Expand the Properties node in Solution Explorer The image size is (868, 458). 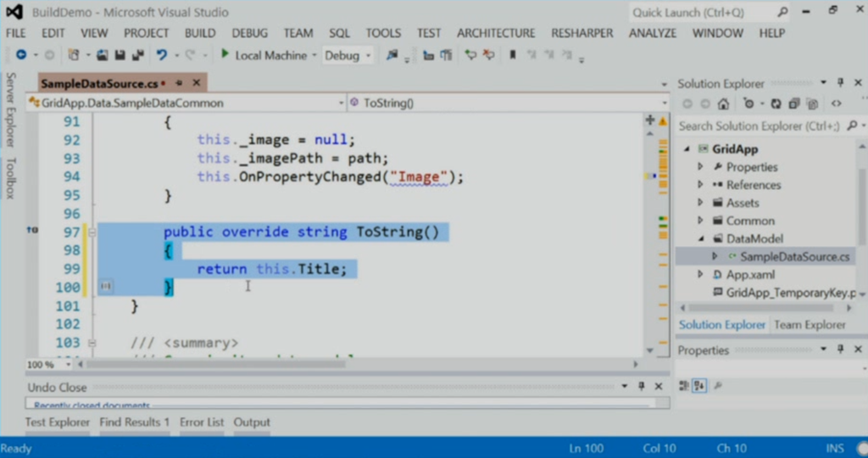pos(700,167)
